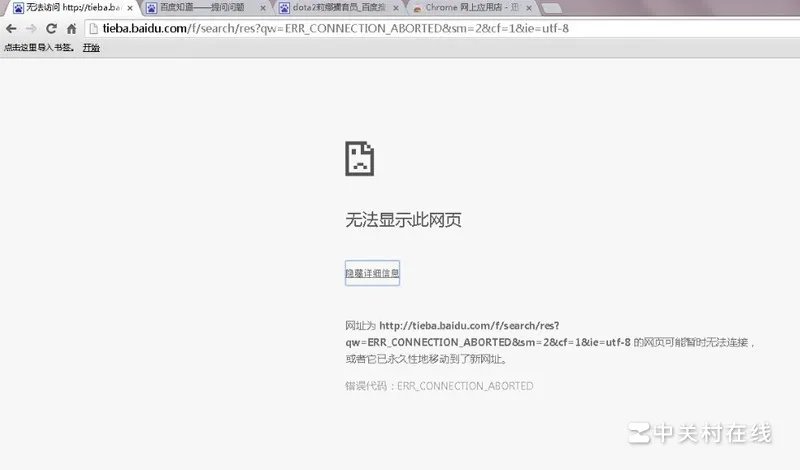The width and height of the screenshot is (800, 470).
Task: Close the 无法访问 tieba tab
Action: click(130, 8)
